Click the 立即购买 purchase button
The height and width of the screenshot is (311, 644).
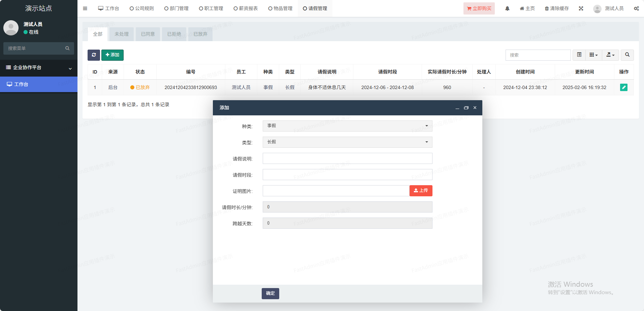(479, 8)
